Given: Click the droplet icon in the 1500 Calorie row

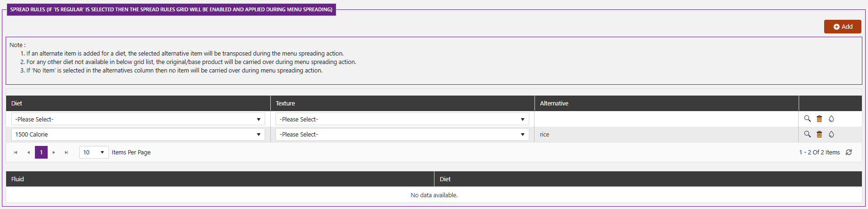Looking at the screenshot, I should [x=831, y=134].
